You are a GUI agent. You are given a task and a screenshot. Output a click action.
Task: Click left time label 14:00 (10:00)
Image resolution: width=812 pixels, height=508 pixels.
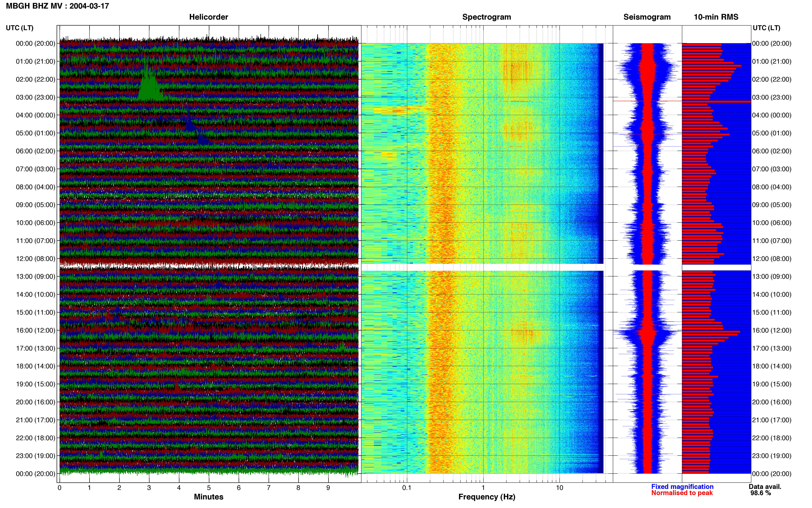[35, 295]
